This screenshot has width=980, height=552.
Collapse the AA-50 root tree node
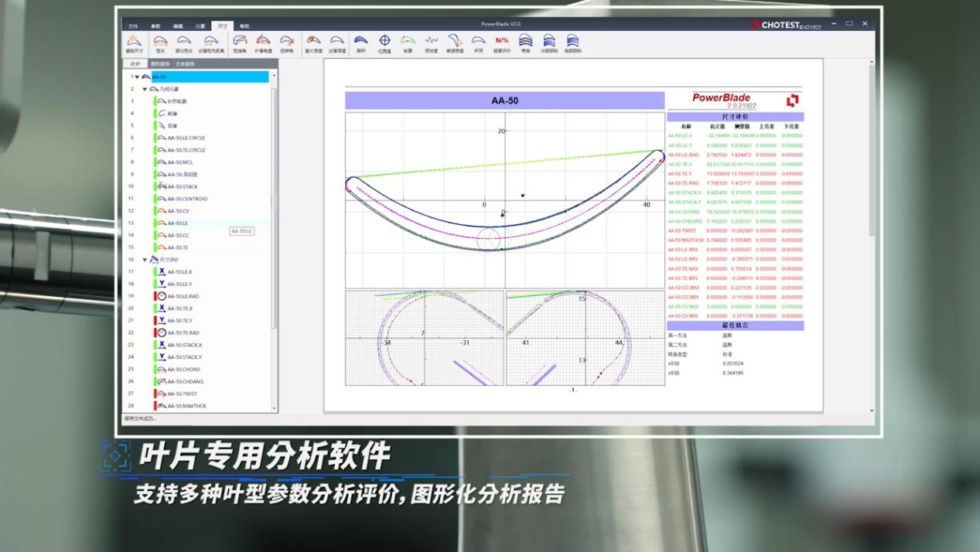135,77
